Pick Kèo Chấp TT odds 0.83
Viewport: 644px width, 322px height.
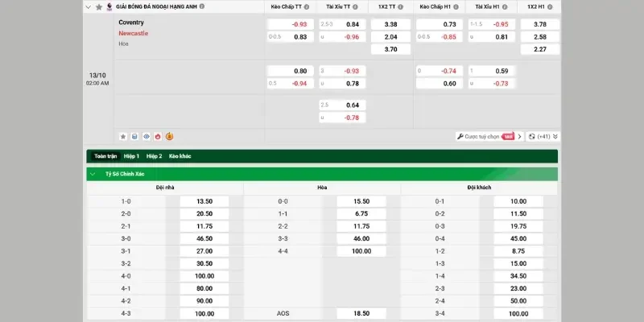coord(291,36)
